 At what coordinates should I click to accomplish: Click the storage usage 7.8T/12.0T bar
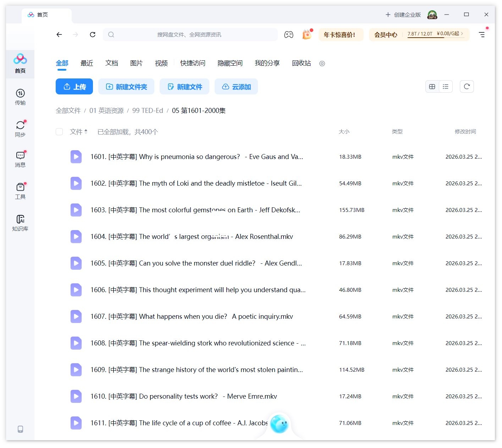[x=420, y=34]
